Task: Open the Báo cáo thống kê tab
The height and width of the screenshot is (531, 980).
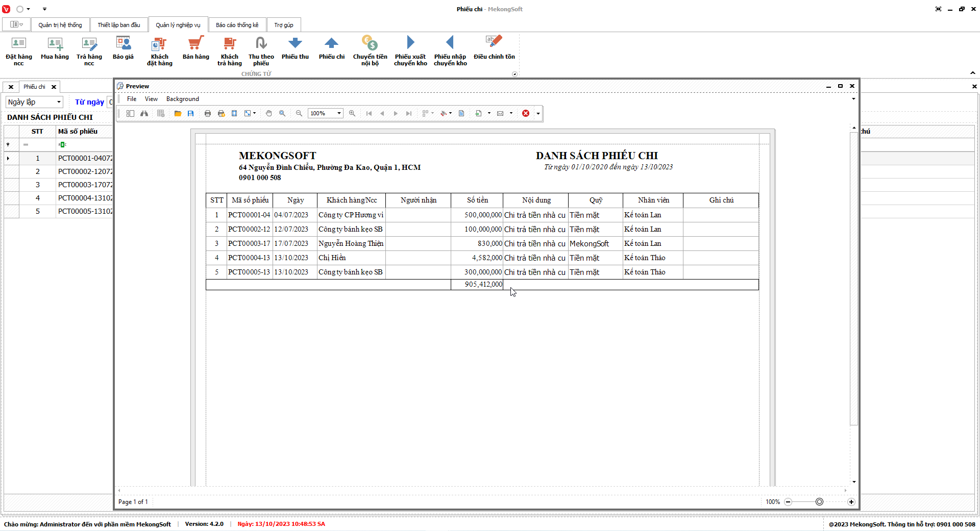Action: coord(237,25)
